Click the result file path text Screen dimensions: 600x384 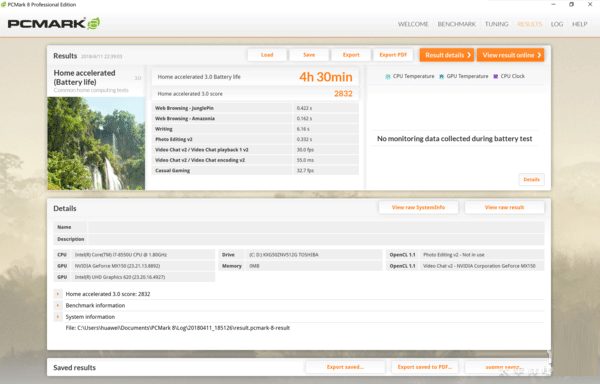(178, 328)
